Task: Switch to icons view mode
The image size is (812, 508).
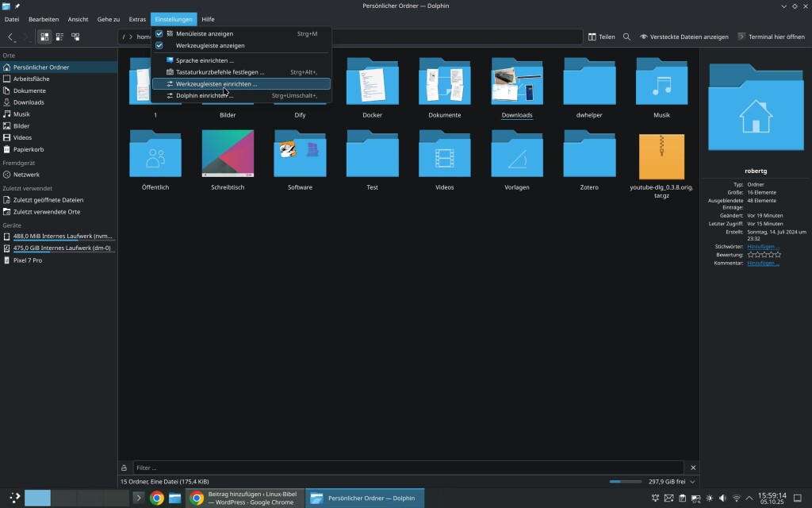Action: [44, 37]
